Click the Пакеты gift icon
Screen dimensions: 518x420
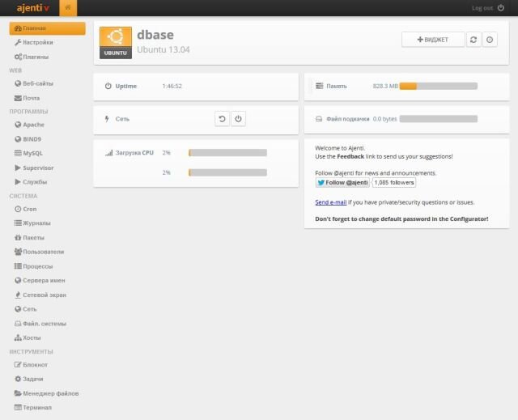tap(18, 237)
